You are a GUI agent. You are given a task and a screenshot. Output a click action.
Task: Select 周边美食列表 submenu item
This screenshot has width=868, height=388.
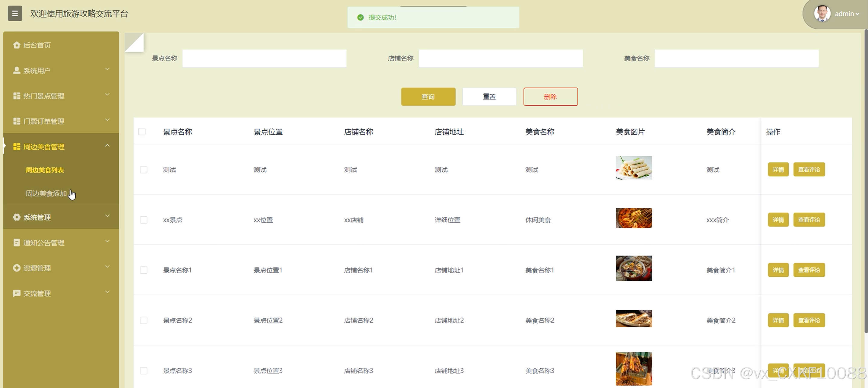click(45, 170)
